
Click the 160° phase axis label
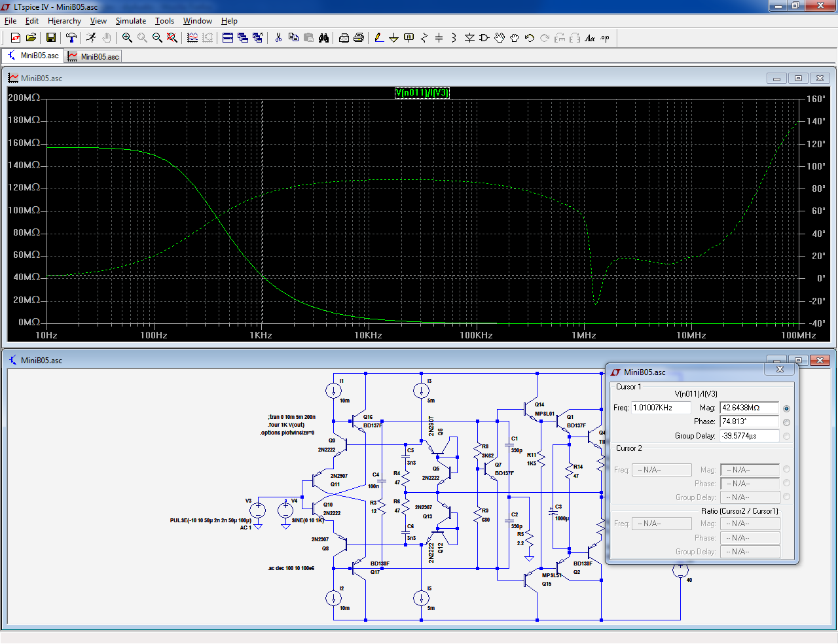click(x=816, y=99)
